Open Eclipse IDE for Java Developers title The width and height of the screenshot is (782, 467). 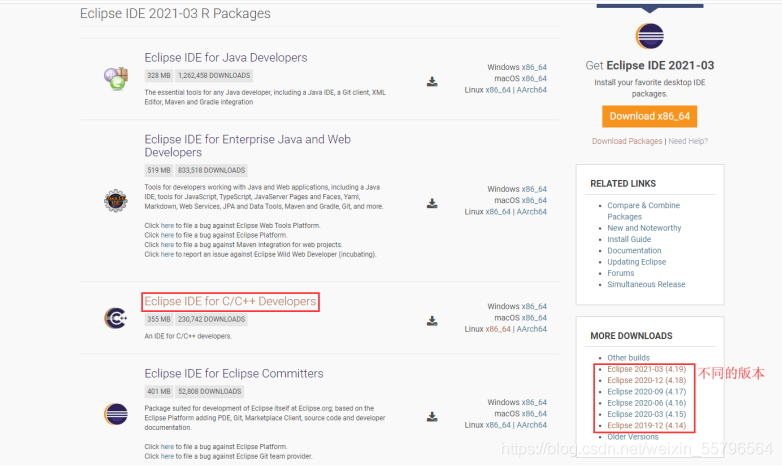pyautogui.click(x=226, y=57)
